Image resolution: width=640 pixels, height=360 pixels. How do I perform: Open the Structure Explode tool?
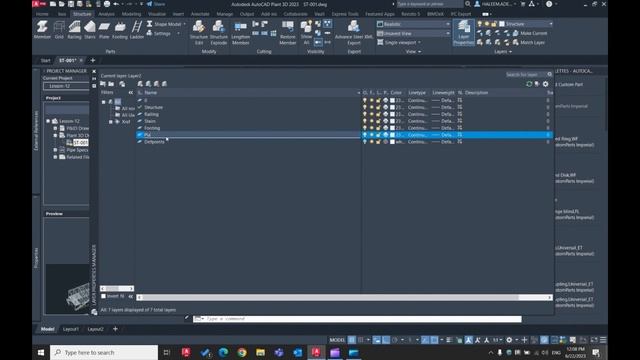(218, 32)
